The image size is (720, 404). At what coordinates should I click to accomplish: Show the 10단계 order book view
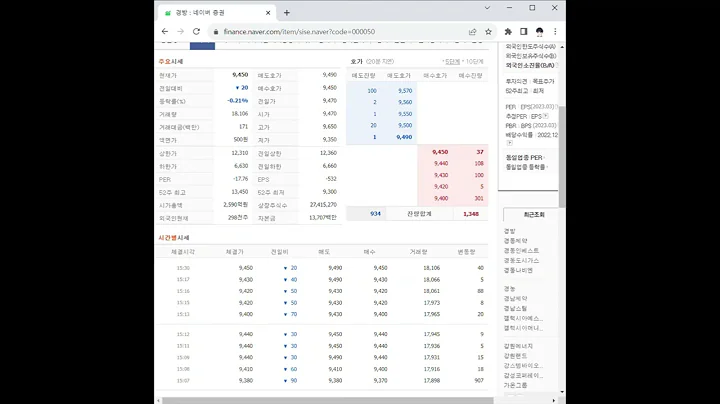point(475,62)
